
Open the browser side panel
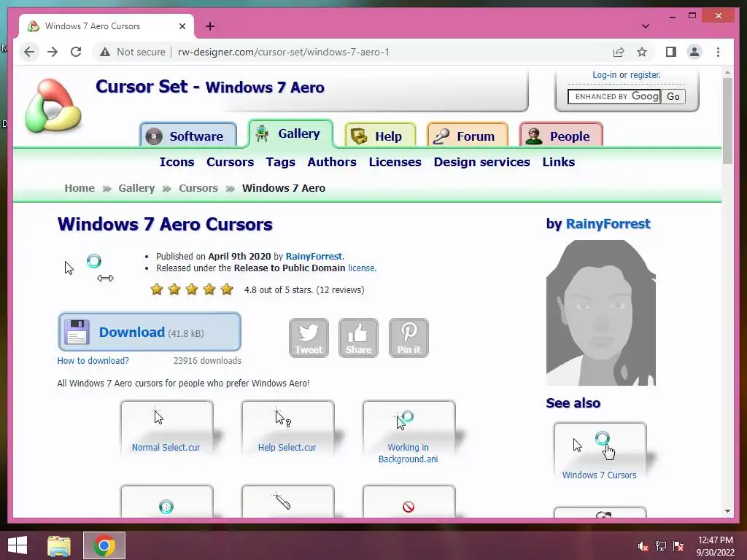pos(671,52)
